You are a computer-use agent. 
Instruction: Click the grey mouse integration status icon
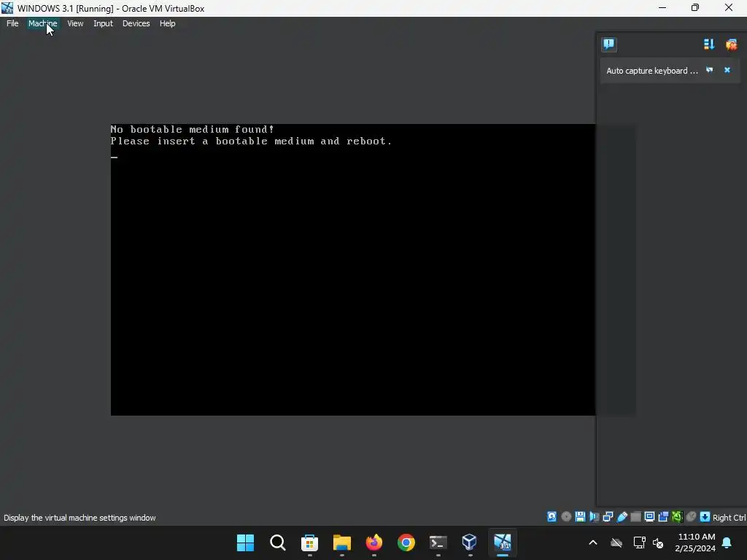point(692,517)
